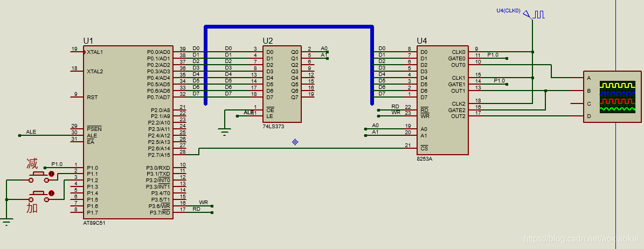Click the blue origin crosshair marker

coord(295,142)
